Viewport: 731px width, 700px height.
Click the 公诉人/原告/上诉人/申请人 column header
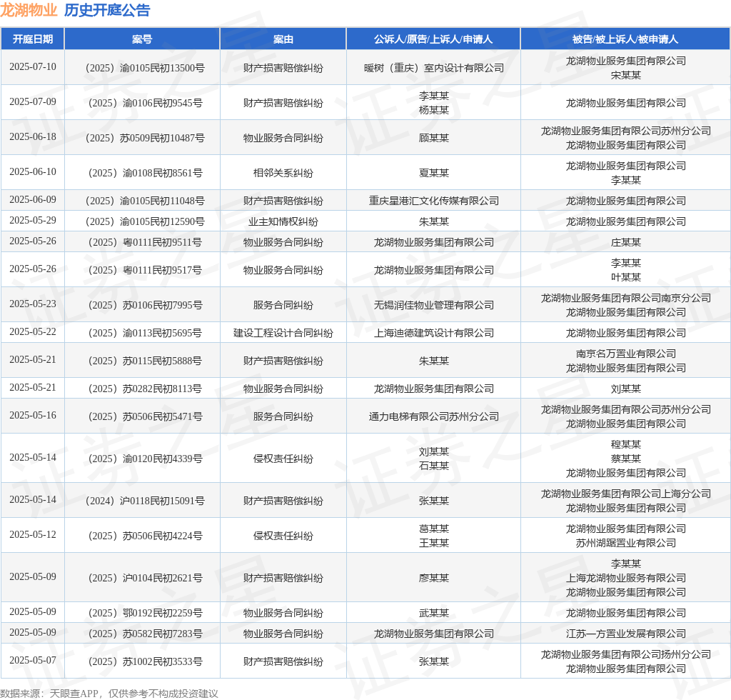[x=433, y=39]
